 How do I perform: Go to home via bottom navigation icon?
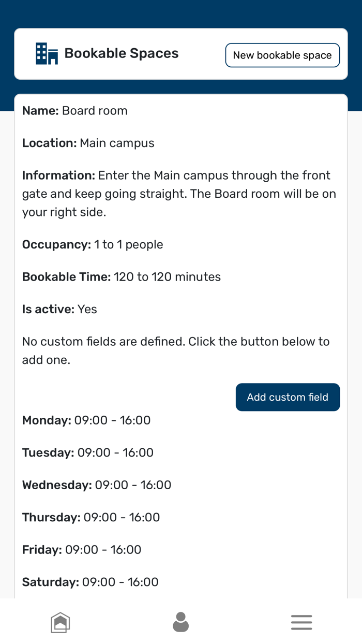click(x=61, y=622)
